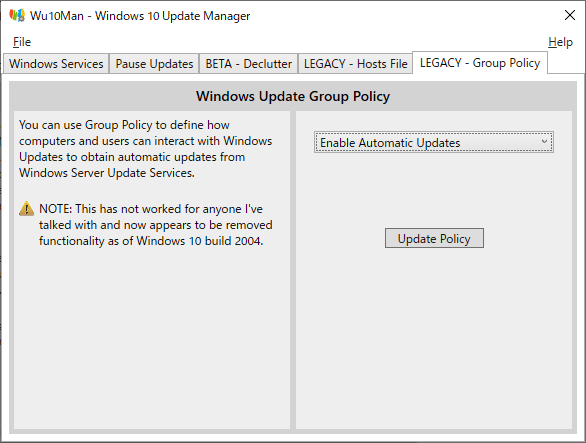Select the LEGACY - Group Policy tab
Image resolution: width=586 pixels, height=443 pixels.
pos(480,63)
